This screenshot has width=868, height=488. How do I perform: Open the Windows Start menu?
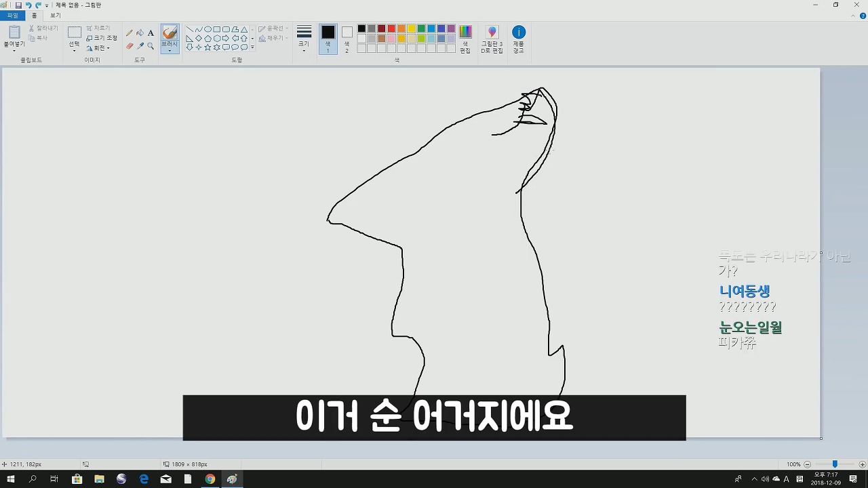11,479
